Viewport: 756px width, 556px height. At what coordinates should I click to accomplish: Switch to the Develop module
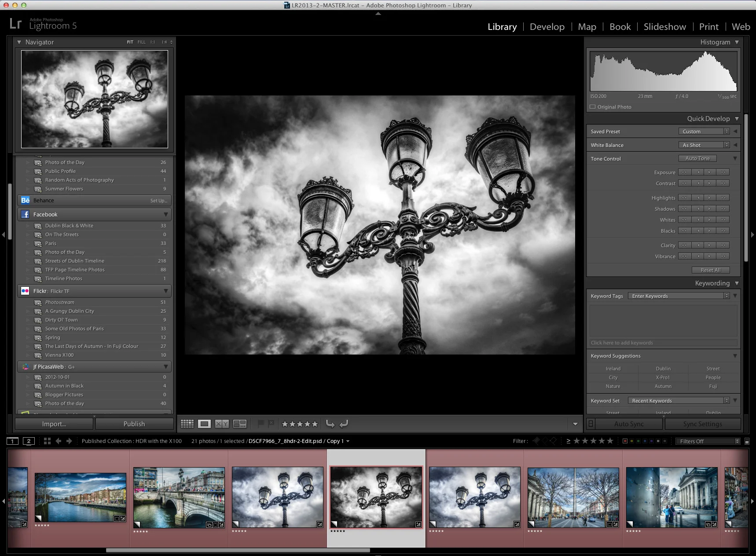click(547, 27)
